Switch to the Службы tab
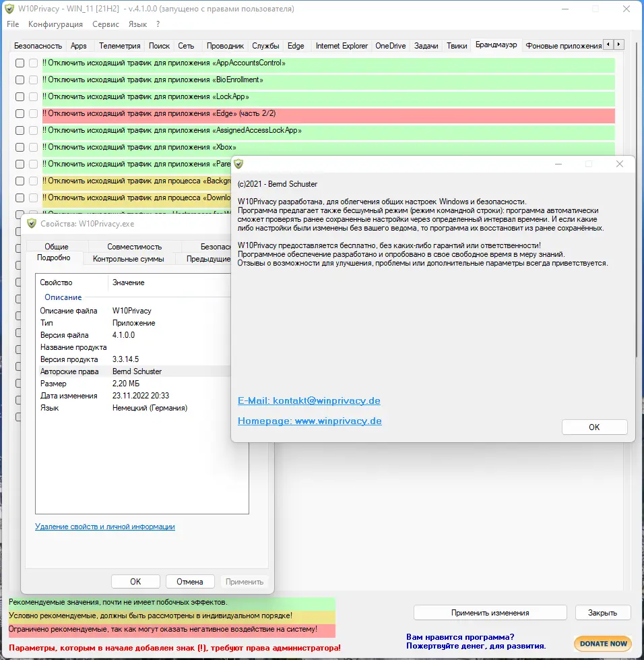 tap(265, 46)
